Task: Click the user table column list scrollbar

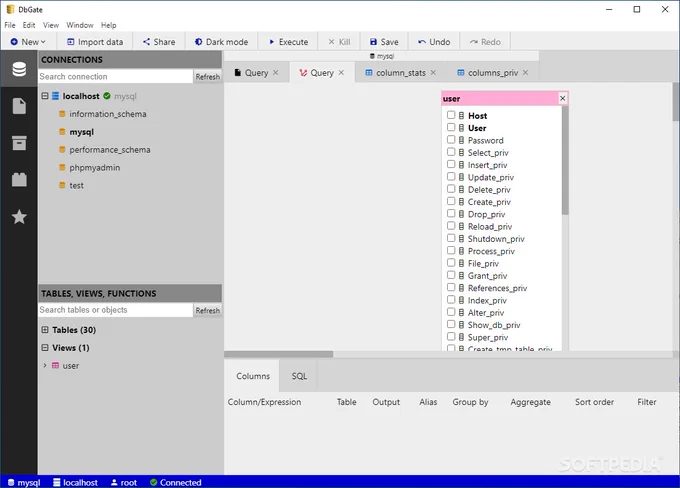Action: click(565, 160)
